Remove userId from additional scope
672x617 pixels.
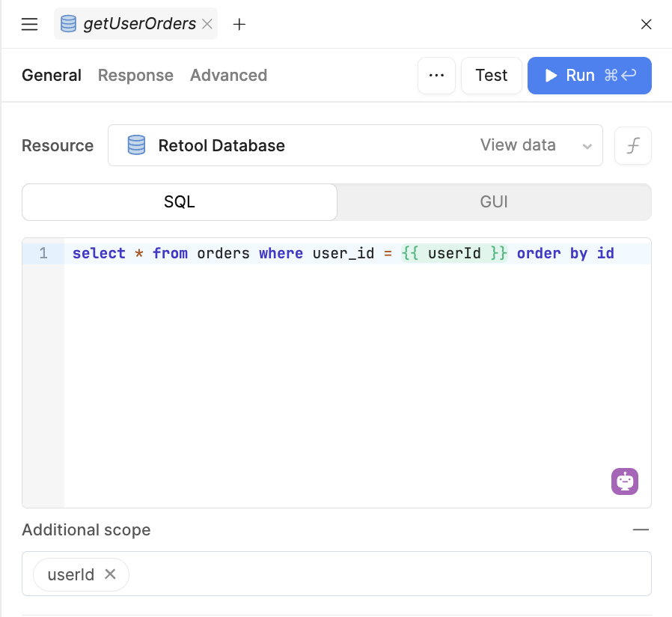pyautogui.click(x=110, y=574)
